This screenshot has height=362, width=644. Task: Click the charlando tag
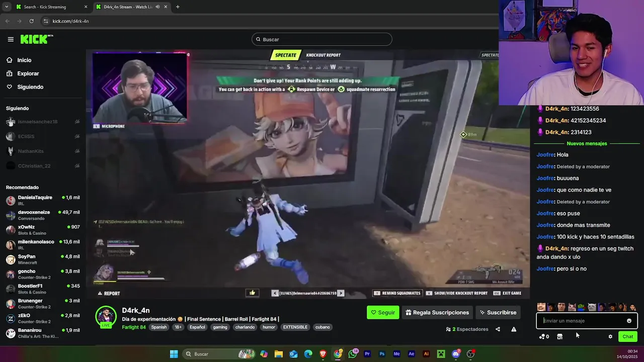245,327
